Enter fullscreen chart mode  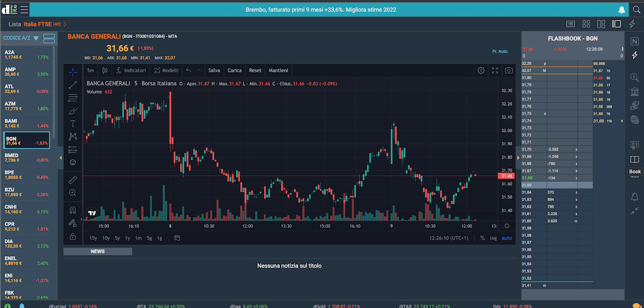click(495, 70)
